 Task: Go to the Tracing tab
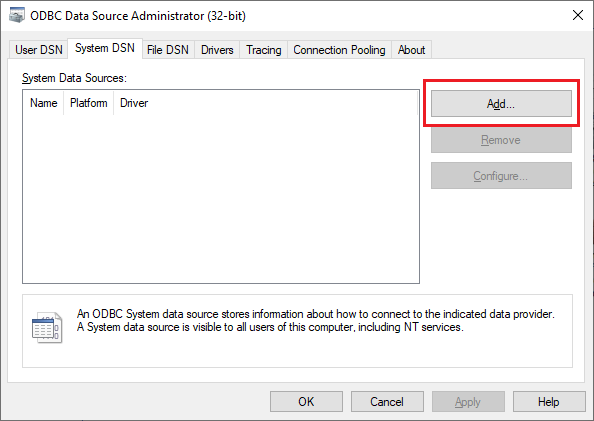pyautogui.click(x=264, y=50)
